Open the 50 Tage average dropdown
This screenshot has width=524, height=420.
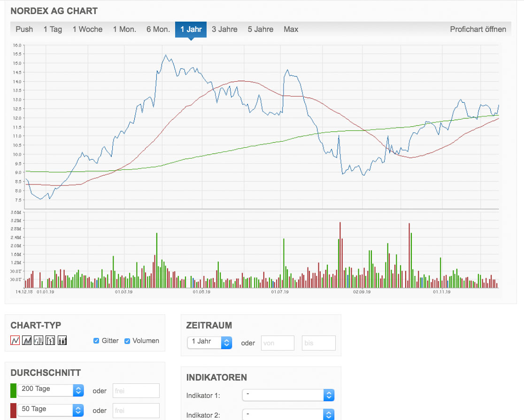pyautogui.click(x=50, y=410)
